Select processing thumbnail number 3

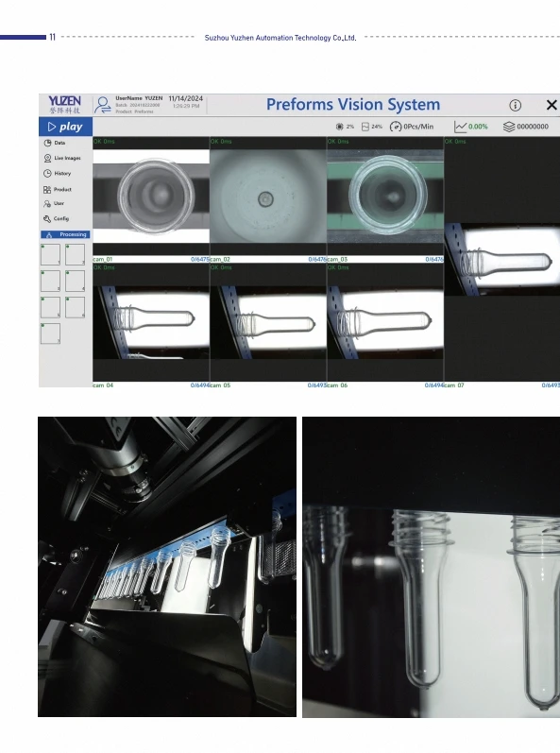pos(50,281)
